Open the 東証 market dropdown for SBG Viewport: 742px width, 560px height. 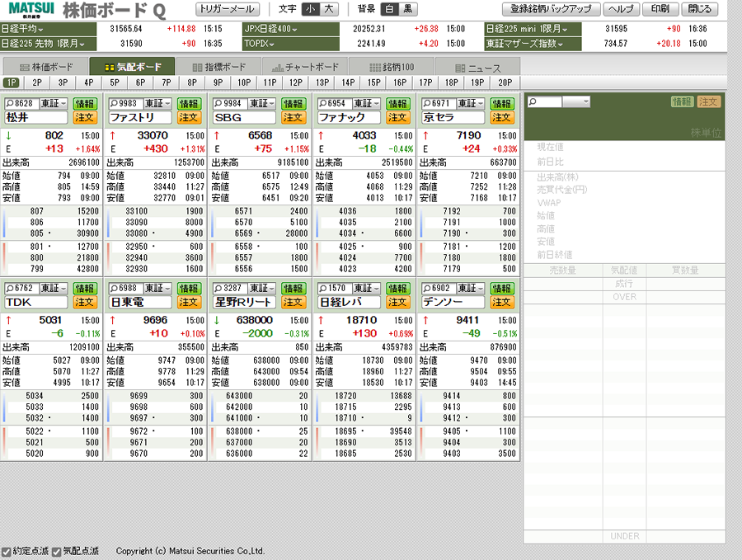pyautogui.click(x=262, y=104)
